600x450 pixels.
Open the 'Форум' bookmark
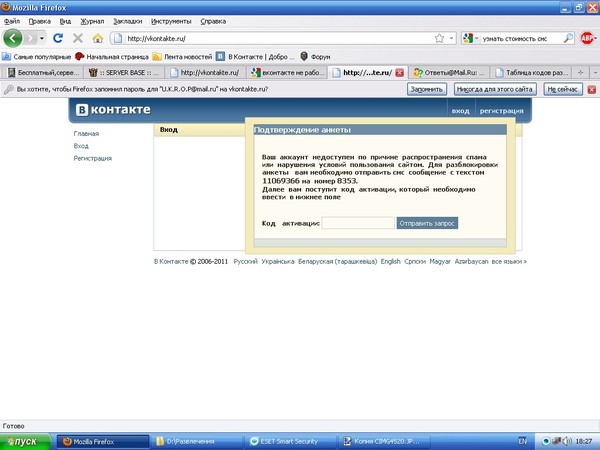[x=315, y=57]
